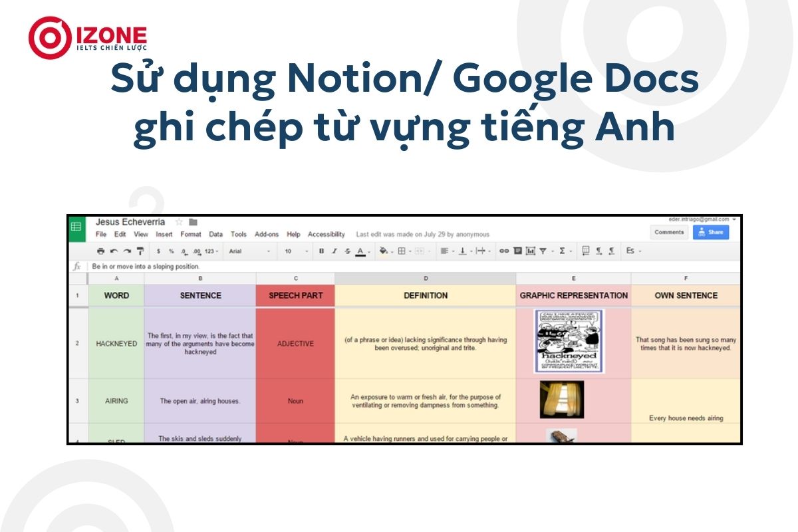Screen dimensions: 798x532
Task: Click the Redo arrow icon
Action: [x=127, y=251]
